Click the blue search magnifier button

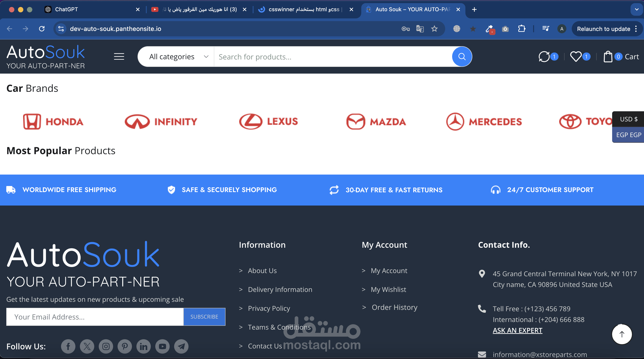pos(462,57)
